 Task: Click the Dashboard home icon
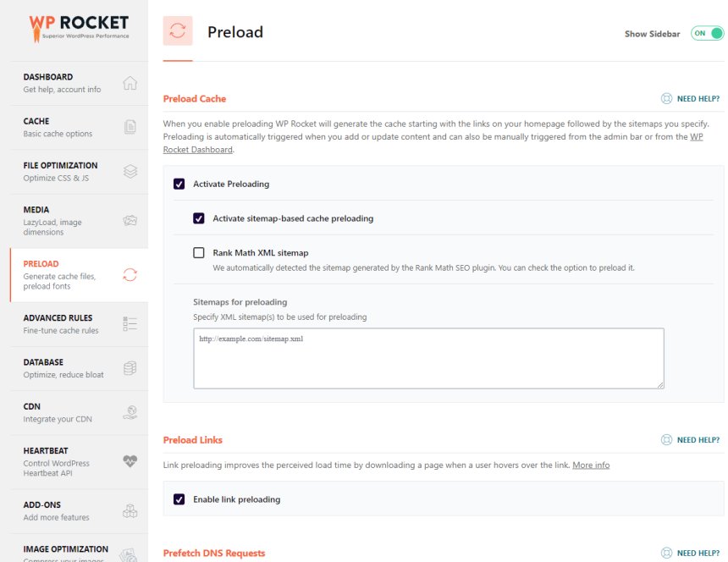click(x=130, y=83)
